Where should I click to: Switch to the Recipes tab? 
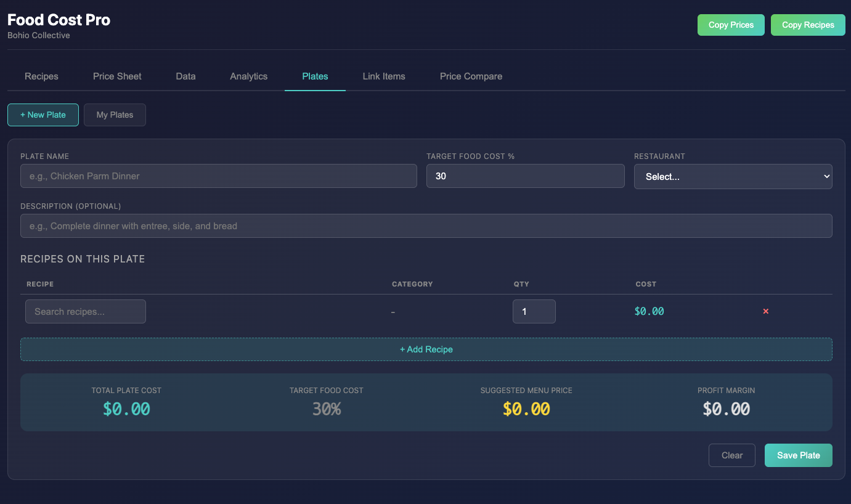pyautogui.click(x=41, y=76)
